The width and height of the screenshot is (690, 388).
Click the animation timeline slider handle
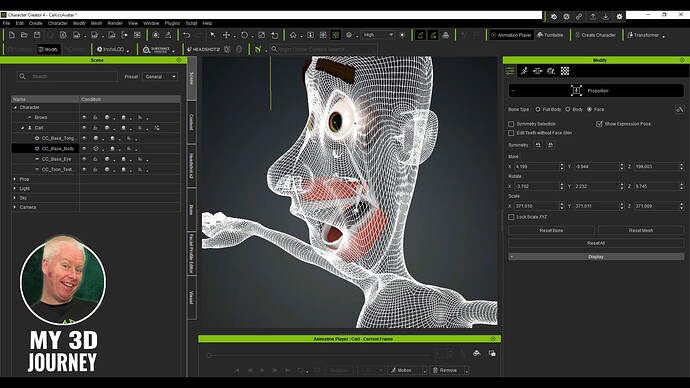click(x=209, y=355)
